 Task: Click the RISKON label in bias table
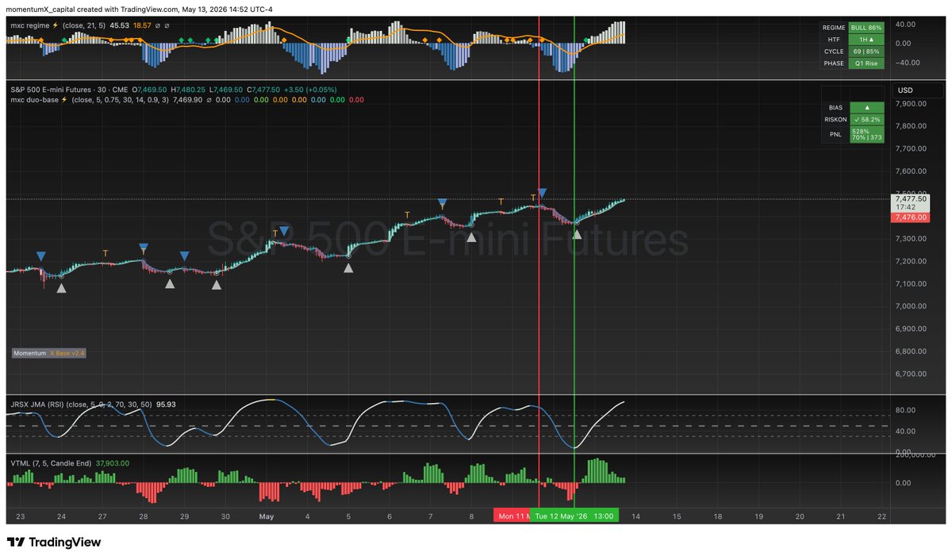pos(836,120)
